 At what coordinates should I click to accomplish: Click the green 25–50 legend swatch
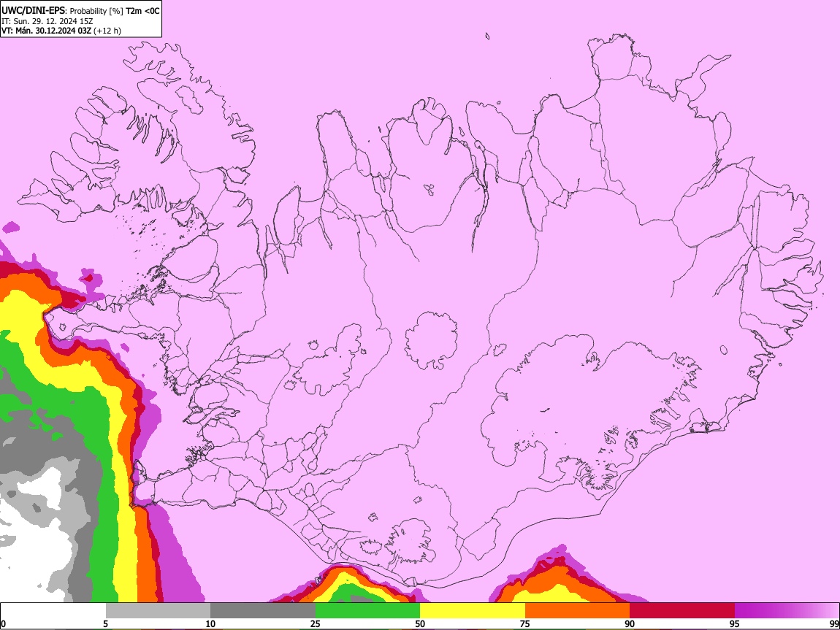(367, 610)
